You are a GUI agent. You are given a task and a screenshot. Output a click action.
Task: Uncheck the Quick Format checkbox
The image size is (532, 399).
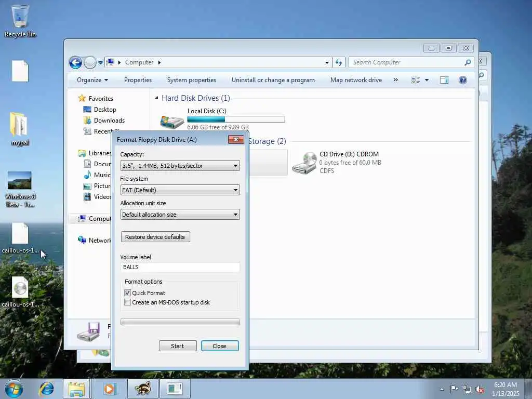click(128, 293)
